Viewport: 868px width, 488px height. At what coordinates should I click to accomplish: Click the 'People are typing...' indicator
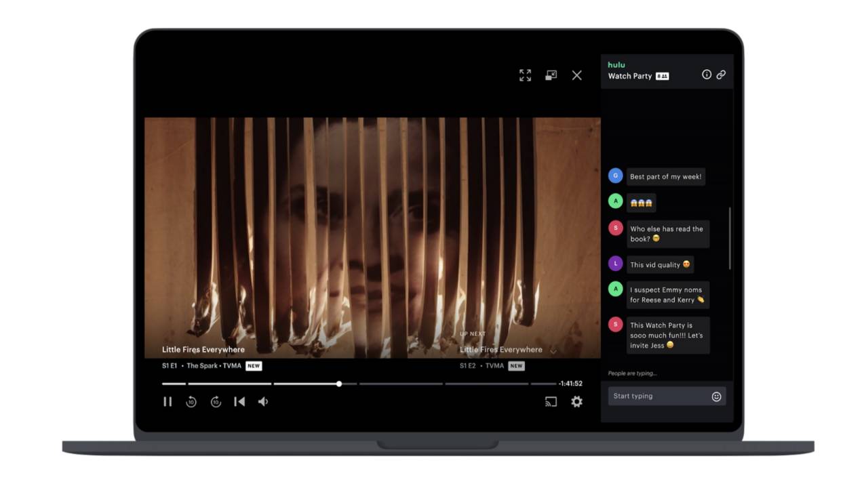coord(633,373)
